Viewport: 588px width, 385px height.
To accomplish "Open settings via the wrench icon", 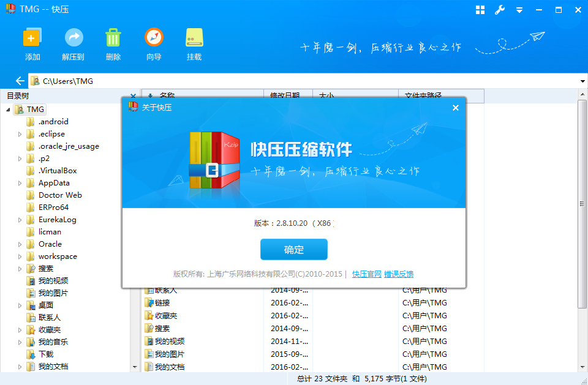I will [500, 10].
